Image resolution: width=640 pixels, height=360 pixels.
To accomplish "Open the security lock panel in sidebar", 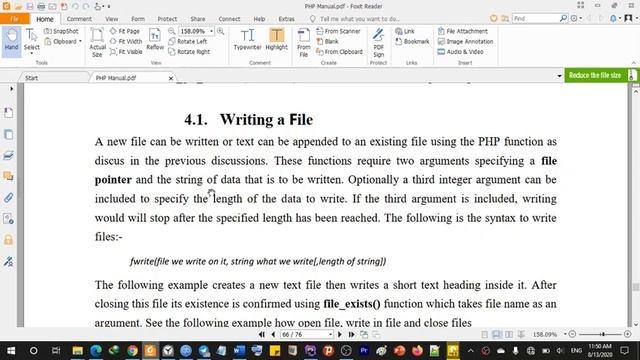I will (x=8, y=240).
